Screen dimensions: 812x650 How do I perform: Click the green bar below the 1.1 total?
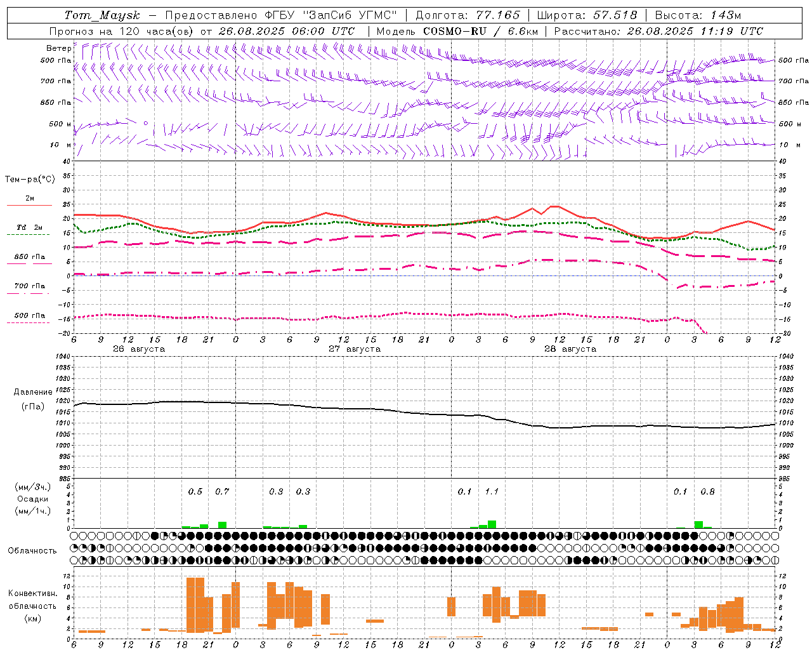click(x=492, y=524)
